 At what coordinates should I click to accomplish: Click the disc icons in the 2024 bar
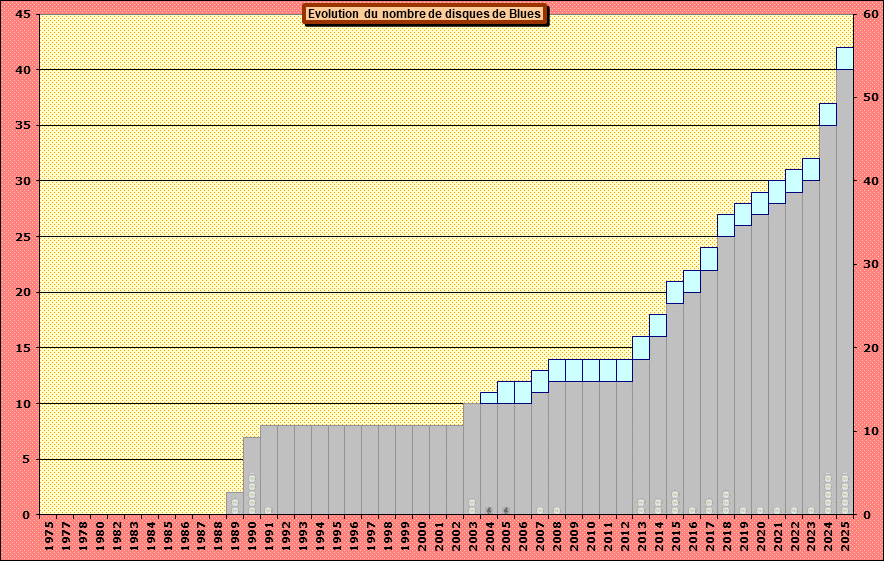point(828,493)
